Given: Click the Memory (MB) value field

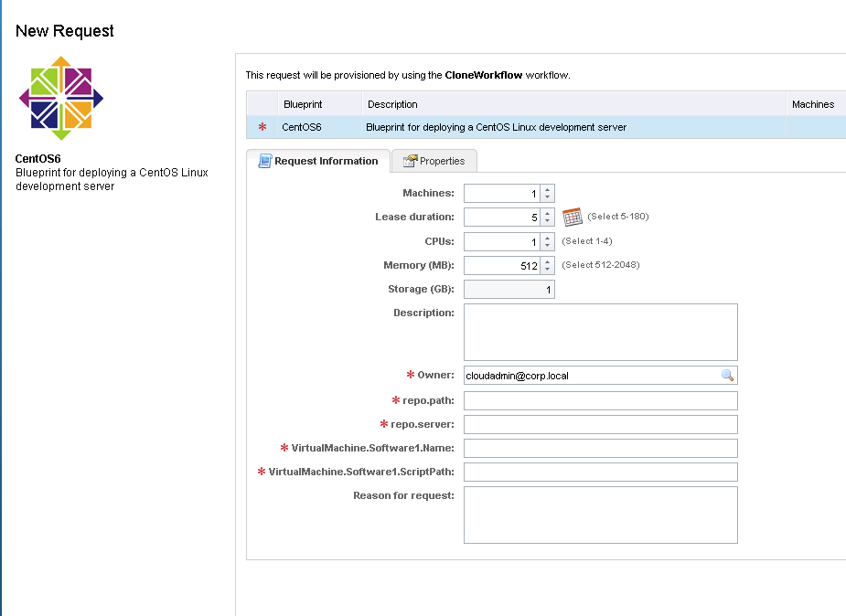Looking at the screenshot, I should tap(501, 264).
